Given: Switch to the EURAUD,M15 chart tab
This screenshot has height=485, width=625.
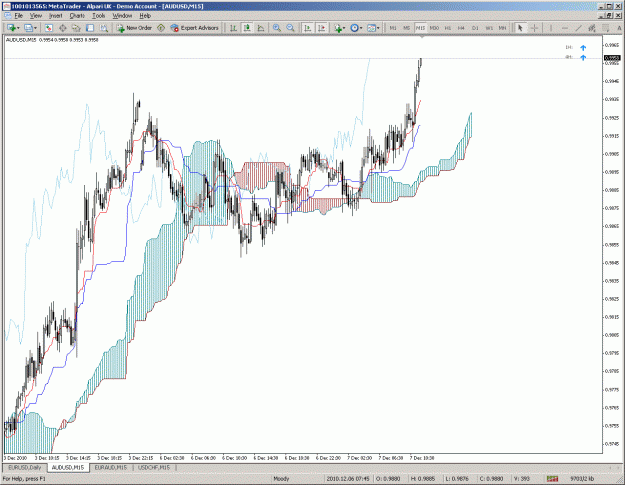Looking at the screenshot, I should (x=110, y=467).
